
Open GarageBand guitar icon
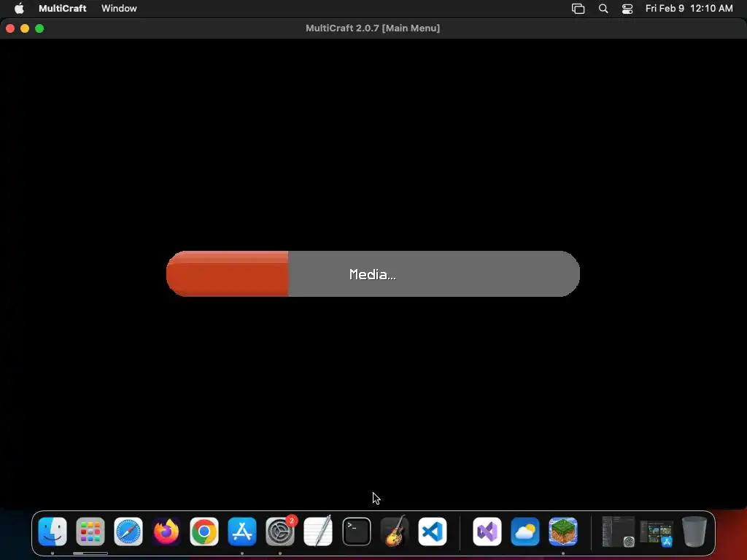(395, 531)
